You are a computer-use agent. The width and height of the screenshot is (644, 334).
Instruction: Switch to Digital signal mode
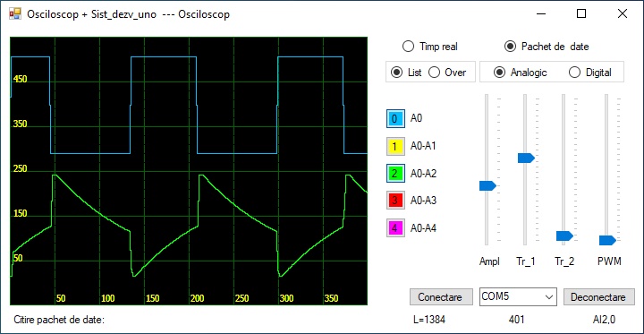tap(590, 73)
